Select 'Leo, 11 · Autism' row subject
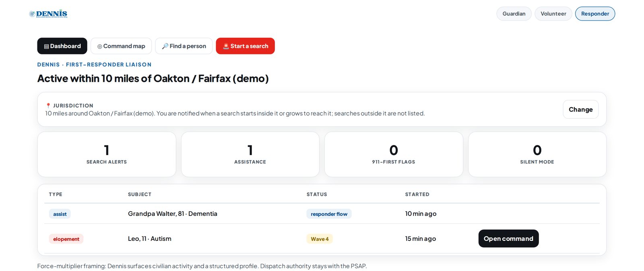The width and height of the screenshot is (644, 271). coord(150,238)
